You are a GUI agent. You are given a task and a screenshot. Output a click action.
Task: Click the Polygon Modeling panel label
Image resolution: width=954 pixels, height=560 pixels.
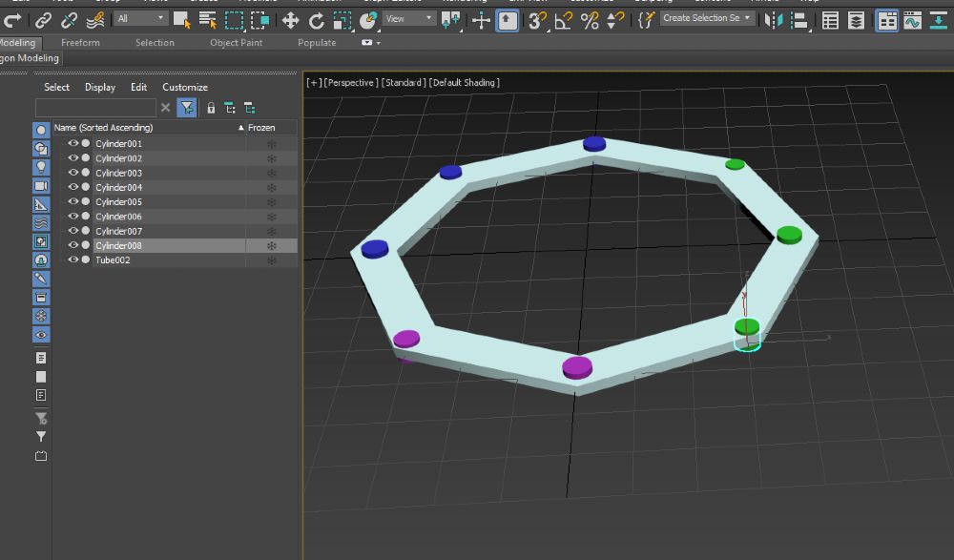pyautogui.click(x=30, y=58)
